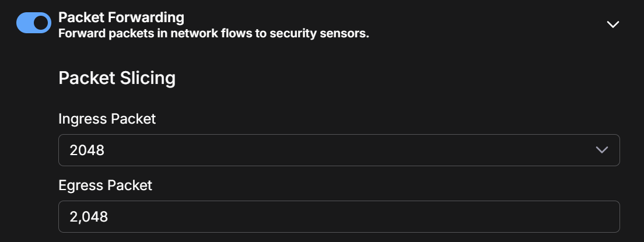Click the Ingress Packet dropdown arrow icon
Viewport: 644px width, 242px height.
[x=602, y=150]
